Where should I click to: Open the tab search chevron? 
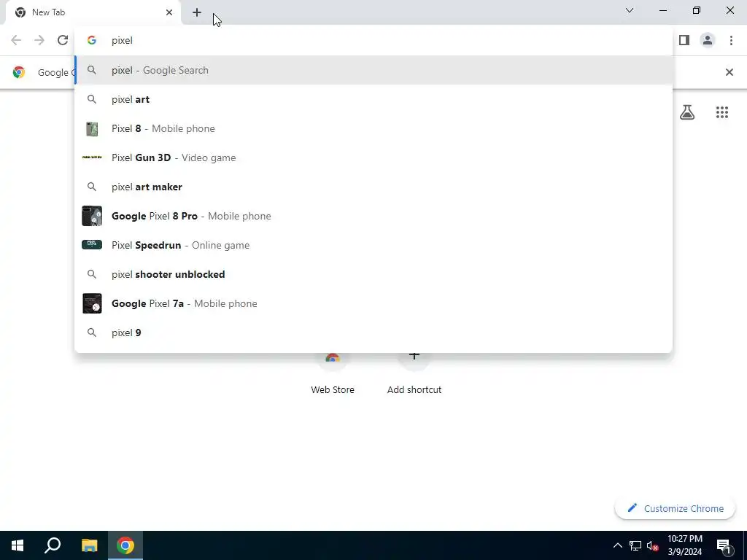click(630, 10)
